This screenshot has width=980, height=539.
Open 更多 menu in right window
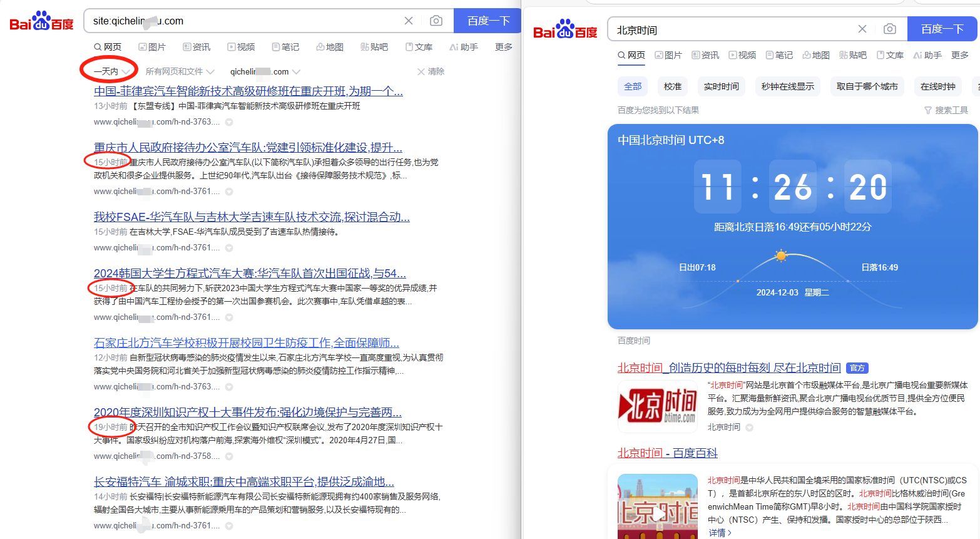point(960,55)
